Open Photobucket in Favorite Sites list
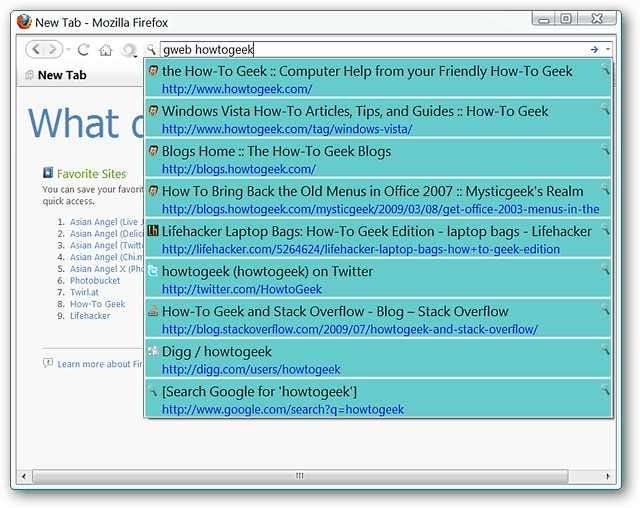Screen dimensions: 640x508 pos(95,281)
